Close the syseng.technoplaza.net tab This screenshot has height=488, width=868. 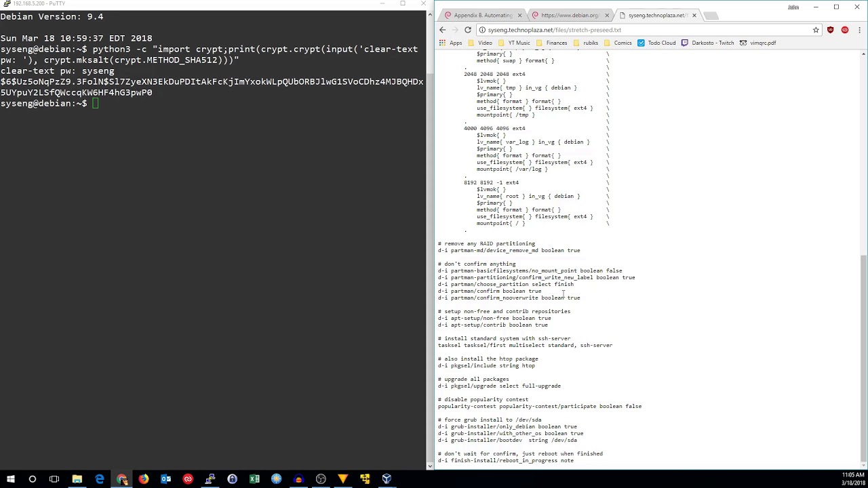click(x=694, y=15)
